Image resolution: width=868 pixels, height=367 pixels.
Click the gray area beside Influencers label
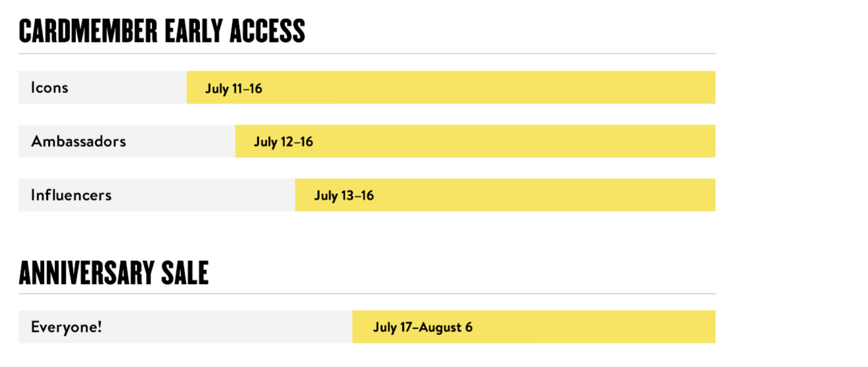203,195
